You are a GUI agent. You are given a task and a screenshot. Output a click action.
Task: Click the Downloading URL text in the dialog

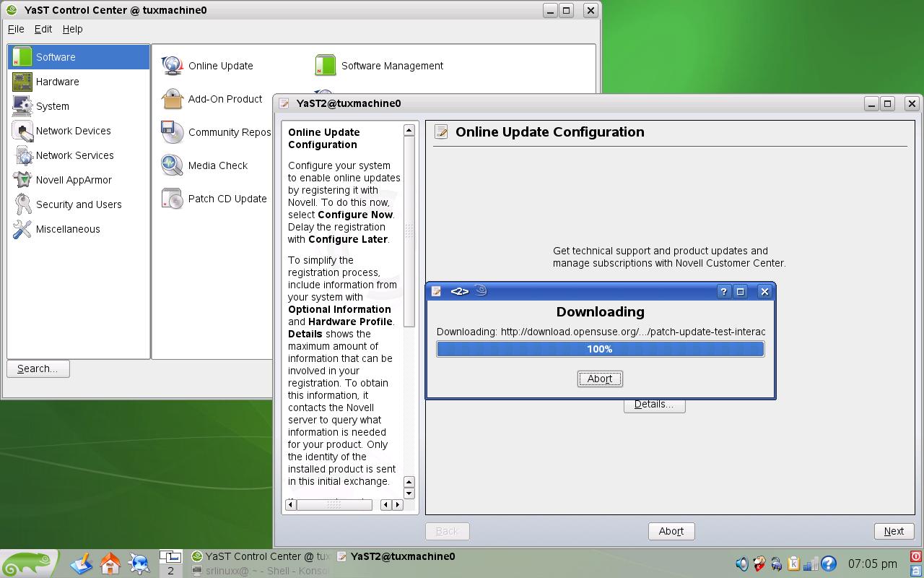(x=601, y=332)
